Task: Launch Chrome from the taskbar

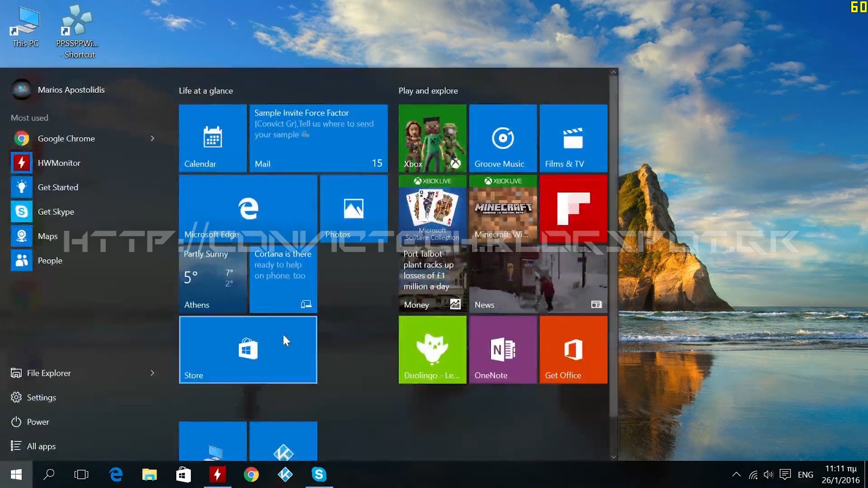Action: (251, 474)
